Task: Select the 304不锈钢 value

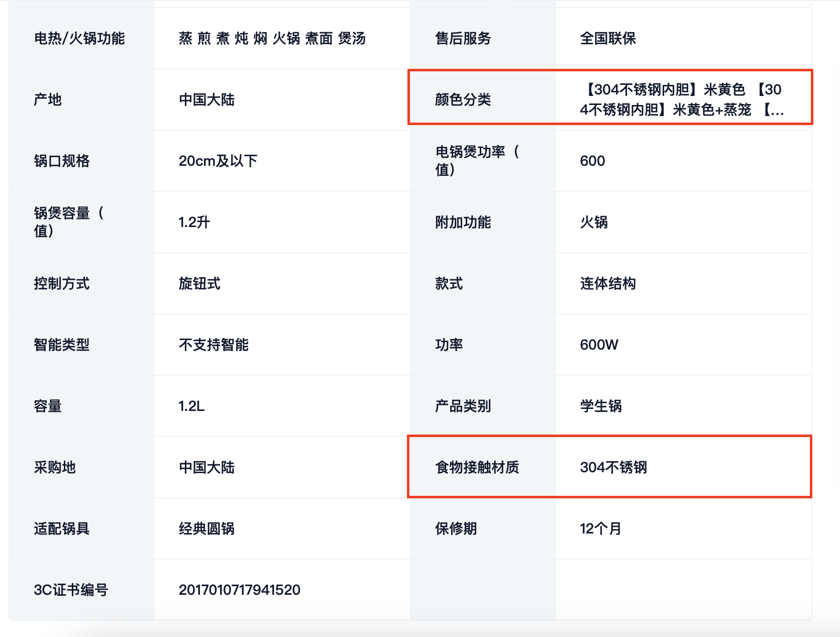Action: (613, 467)
